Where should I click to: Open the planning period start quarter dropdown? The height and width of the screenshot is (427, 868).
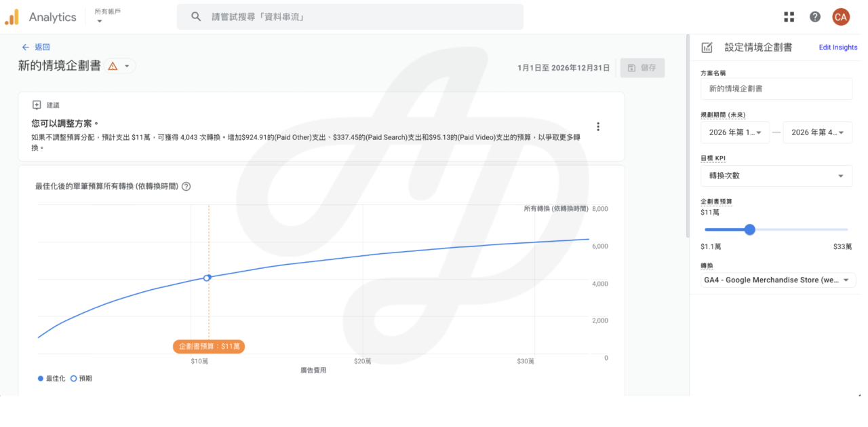(x=735, y=132)
